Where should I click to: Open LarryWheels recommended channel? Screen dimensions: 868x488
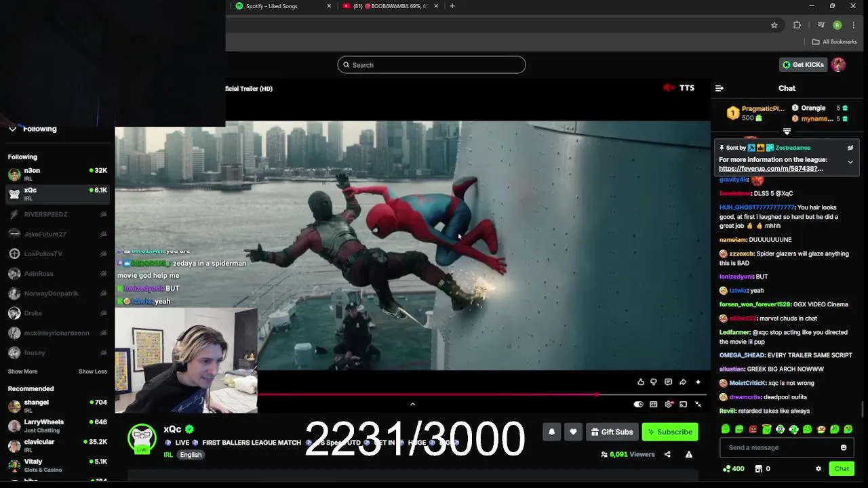coord(58,426)
